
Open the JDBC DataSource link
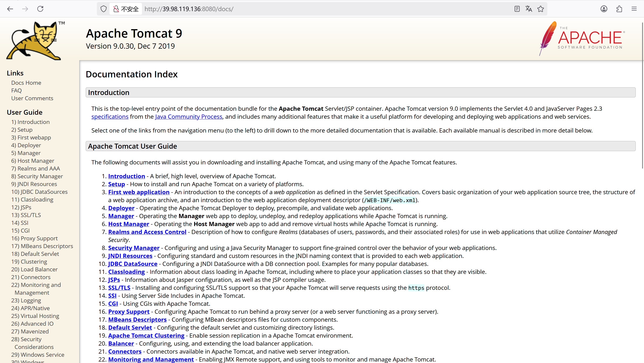click(133, 264)
